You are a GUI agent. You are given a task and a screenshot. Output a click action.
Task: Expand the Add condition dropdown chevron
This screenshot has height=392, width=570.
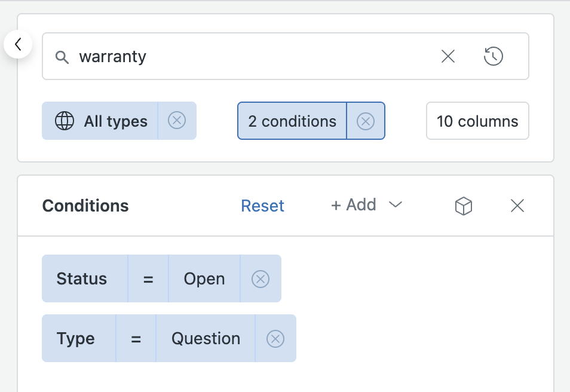pyautogui.click(x=396, y=205)
